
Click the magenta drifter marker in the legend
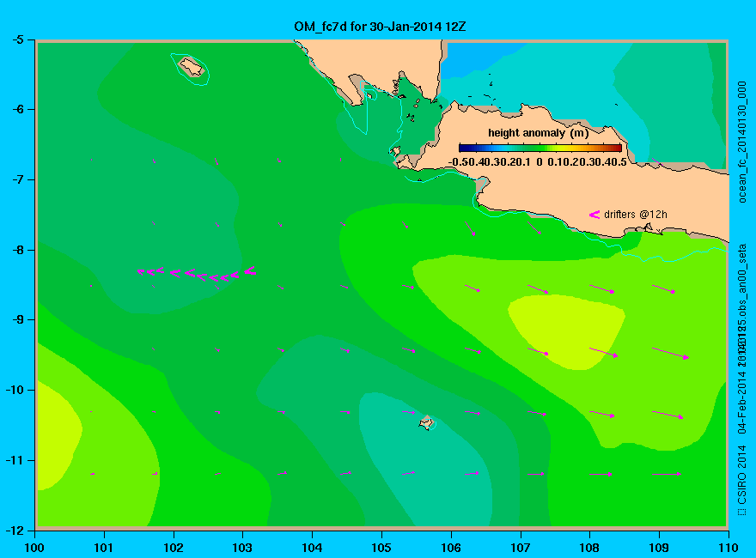click(x=594, y=215)
